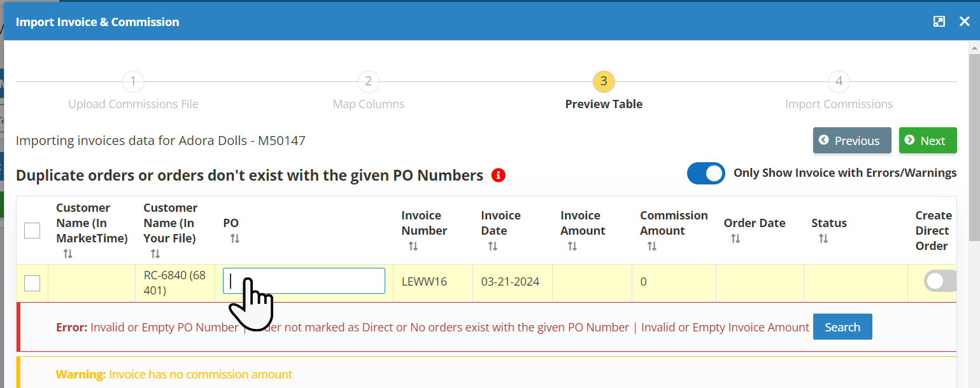Viewport: 980px width, 388px height.
Task: Sort by Invoice Date column
Action: [493, 246]
